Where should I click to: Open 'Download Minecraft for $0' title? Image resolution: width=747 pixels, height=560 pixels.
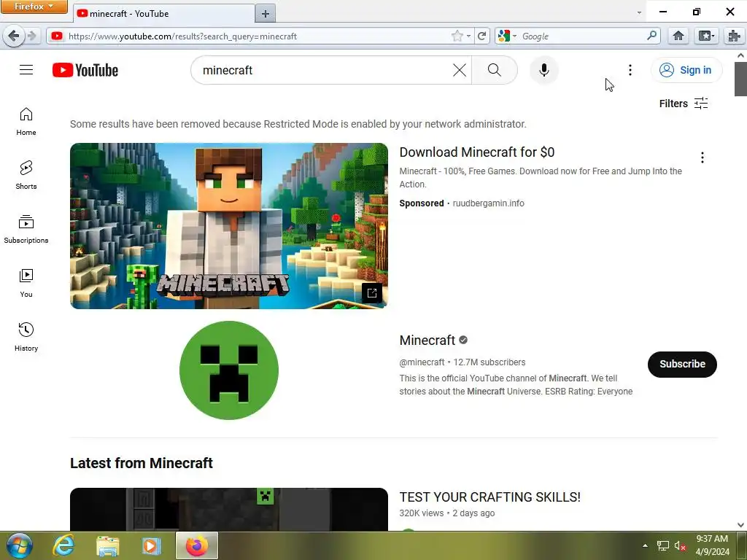pyautogui.click(x=477, y=152)
